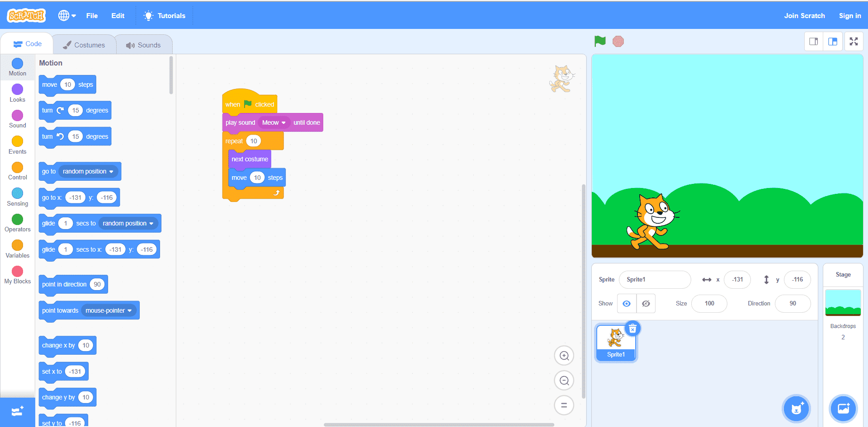The height and width of the screenshot is (427, 868).
Task: Delete Sprite1 using the trash icon
Action: pos(632,328)
